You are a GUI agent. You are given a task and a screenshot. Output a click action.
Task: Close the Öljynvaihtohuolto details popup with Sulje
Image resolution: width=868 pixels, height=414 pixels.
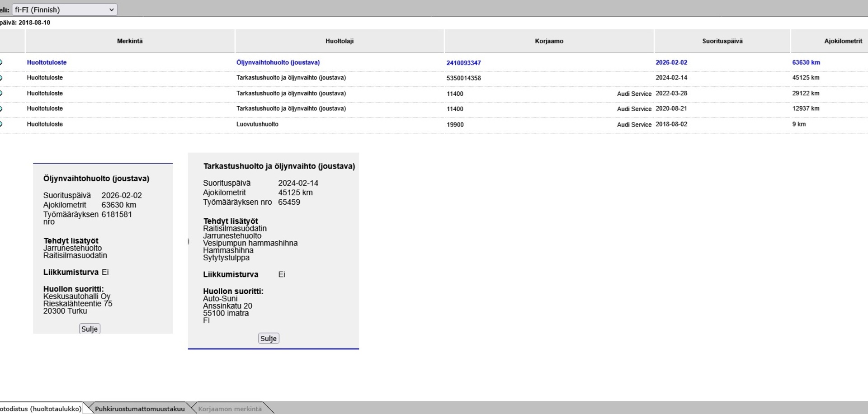90,329
